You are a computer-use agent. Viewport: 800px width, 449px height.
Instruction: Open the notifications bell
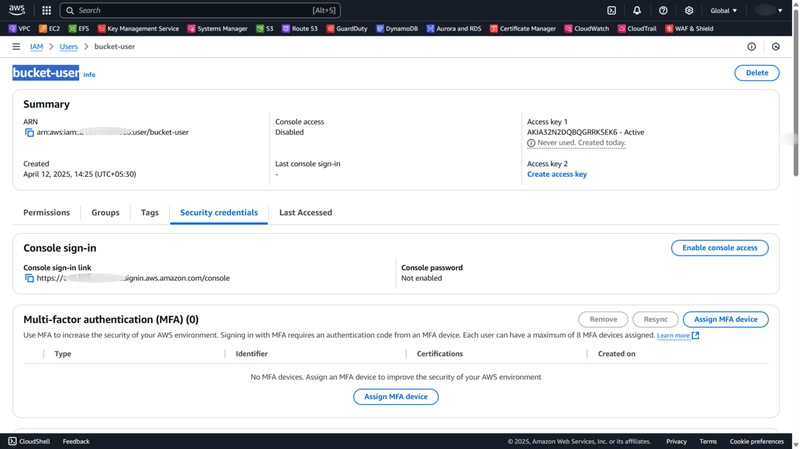(x=637, y=10)
